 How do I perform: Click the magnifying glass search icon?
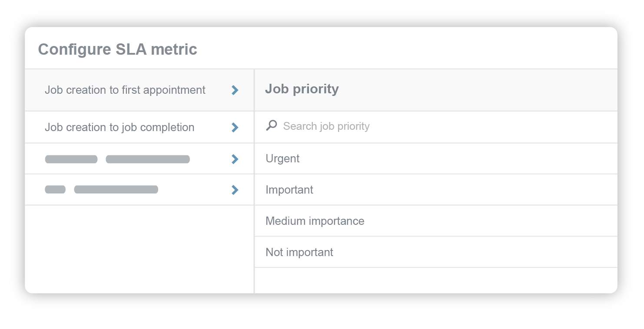click(x=272, y=126)
